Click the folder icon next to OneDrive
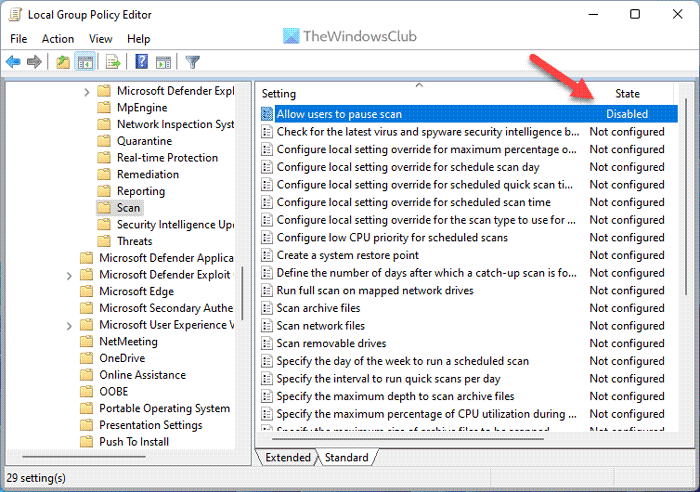Viewport: 700px width, 492px height. click(86, 358)
